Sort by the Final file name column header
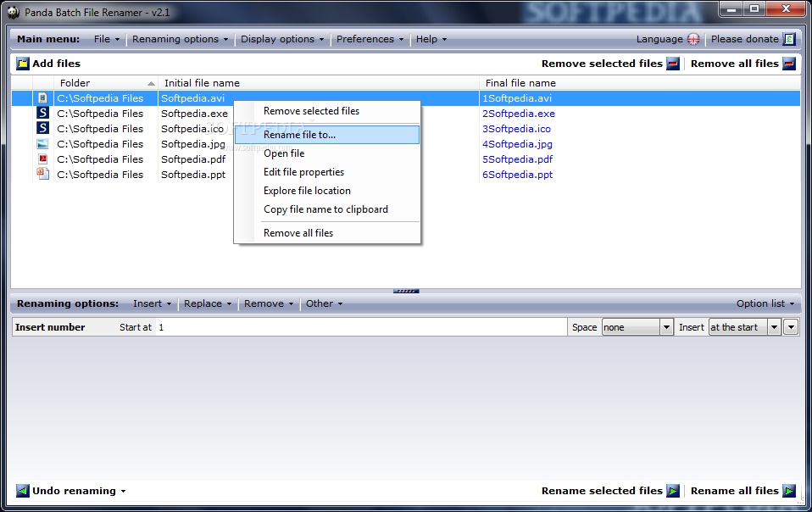812x512 pixels. [x=640, y=83]
